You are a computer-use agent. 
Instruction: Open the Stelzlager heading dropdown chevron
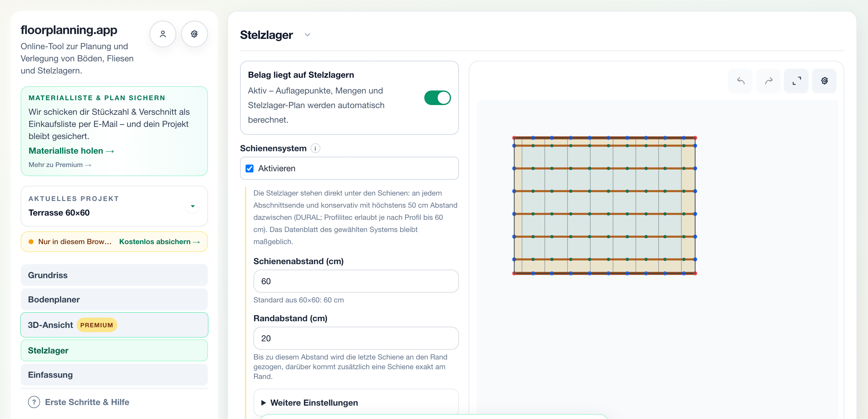pyautogui.click(x=307, y=35)
